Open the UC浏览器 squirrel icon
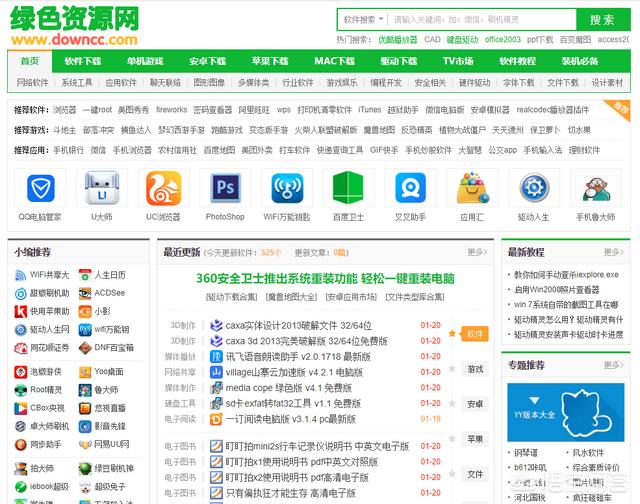This screenshot has height=504, width=640. tap(163, 188)
